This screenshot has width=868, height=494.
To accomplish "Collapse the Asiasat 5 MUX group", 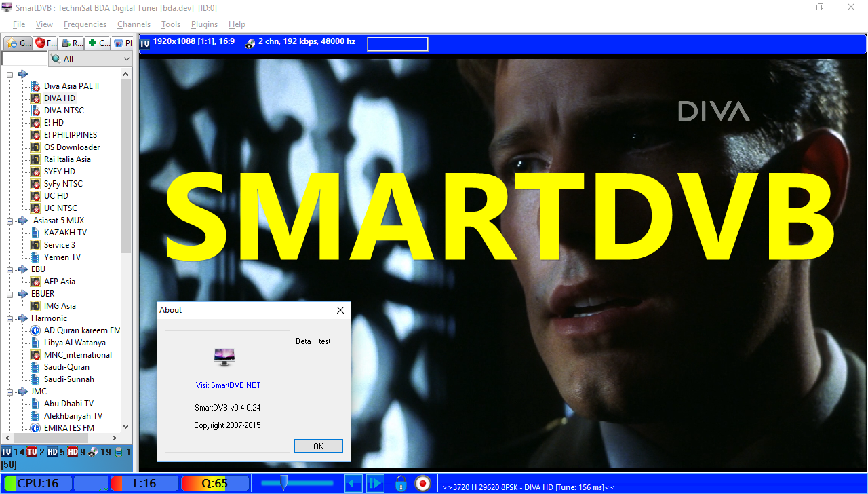I will [x=10, y=221].
